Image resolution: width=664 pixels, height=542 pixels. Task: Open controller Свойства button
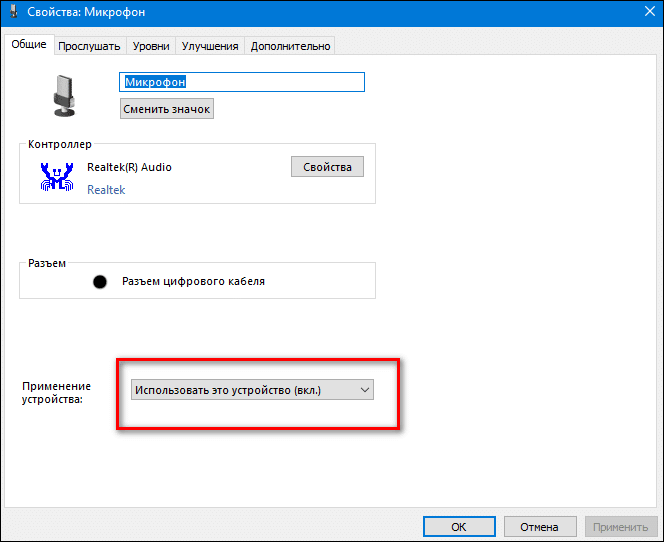pos(327,167)
